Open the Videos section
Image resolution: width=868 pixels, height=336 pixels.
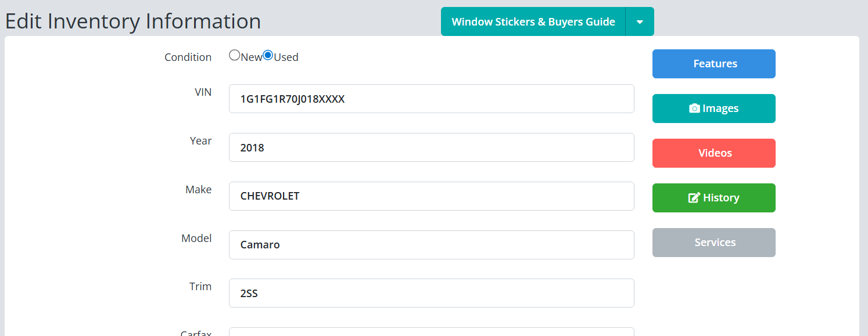click(x=713, y=153)
